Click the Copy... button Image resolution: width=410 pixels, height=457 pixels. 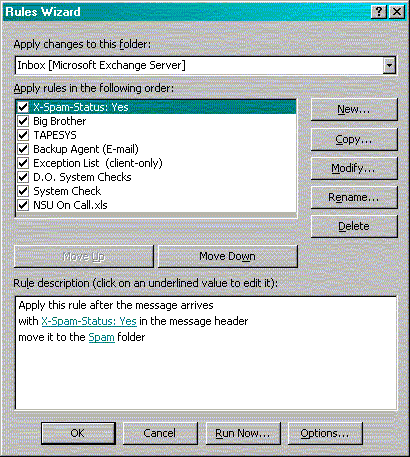tap(354, 139)
